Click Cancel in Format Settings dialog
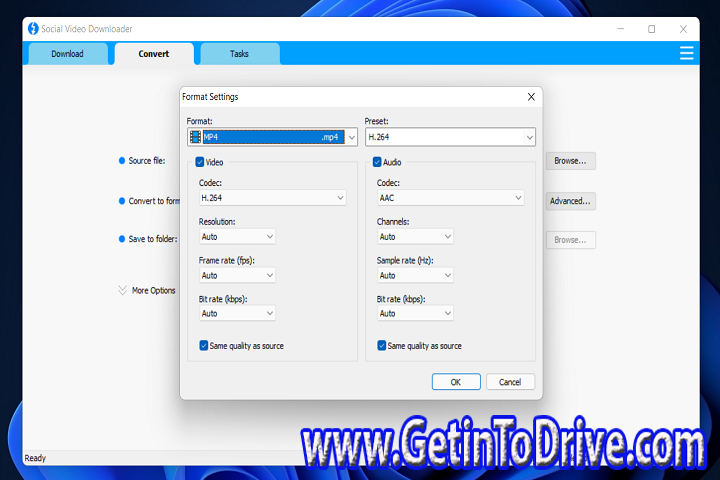 (510, 382)
